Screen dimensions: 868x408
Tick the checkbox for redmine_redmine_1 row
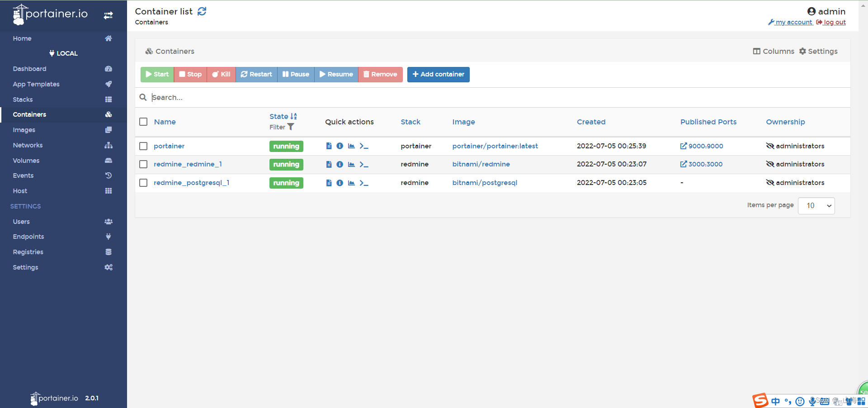point(143,164)
